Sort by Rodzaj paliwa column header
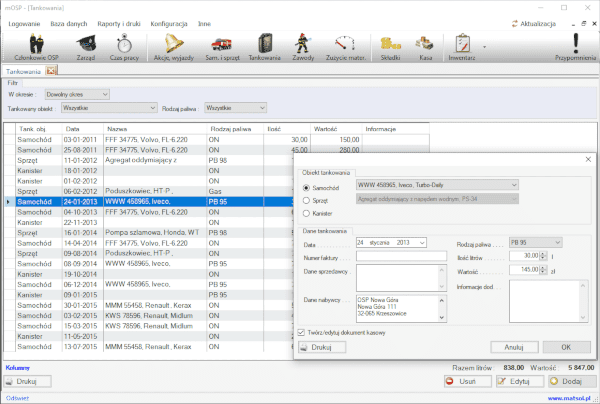Screen dimensions: 600x404 pyautogui.click(x=235, y=129)
